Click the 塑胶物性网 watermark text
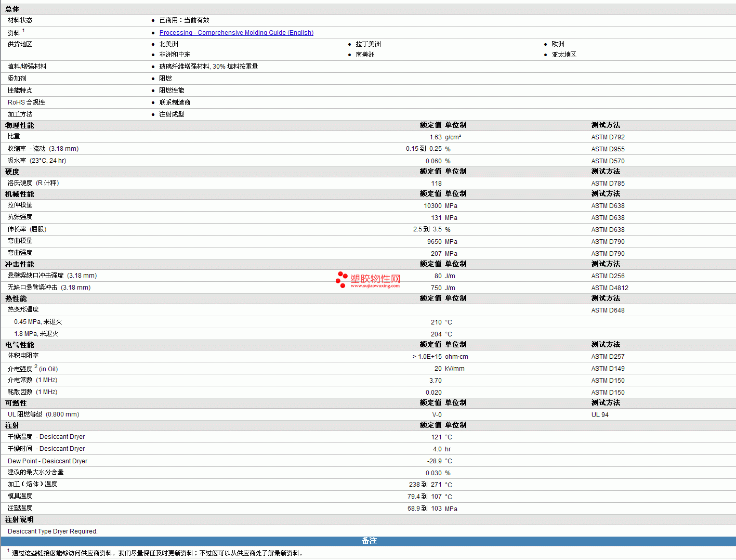This screenshot has height=560, width=736. (375, 279)
